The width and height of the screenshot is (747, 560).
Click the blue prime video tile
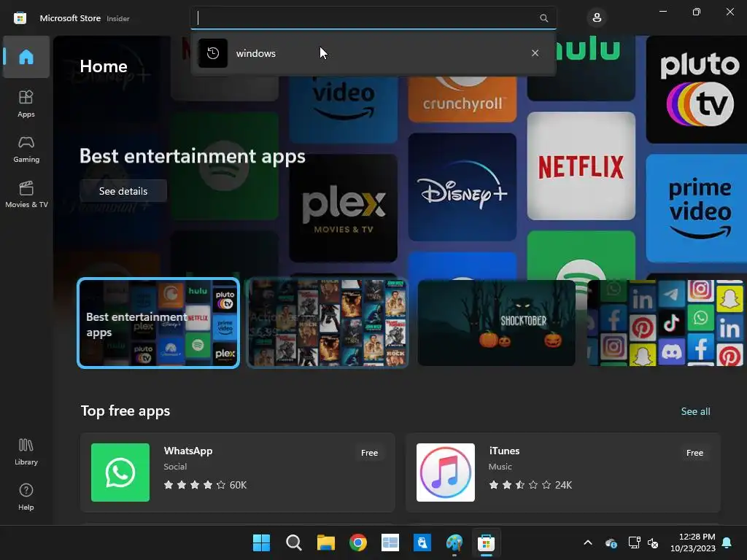point(697,208)
